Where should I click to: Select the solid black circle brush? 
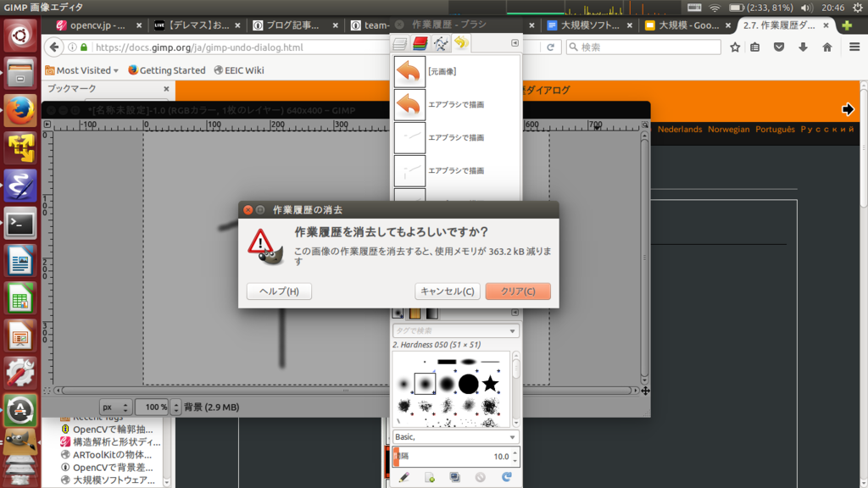click(x=468, y=384)
